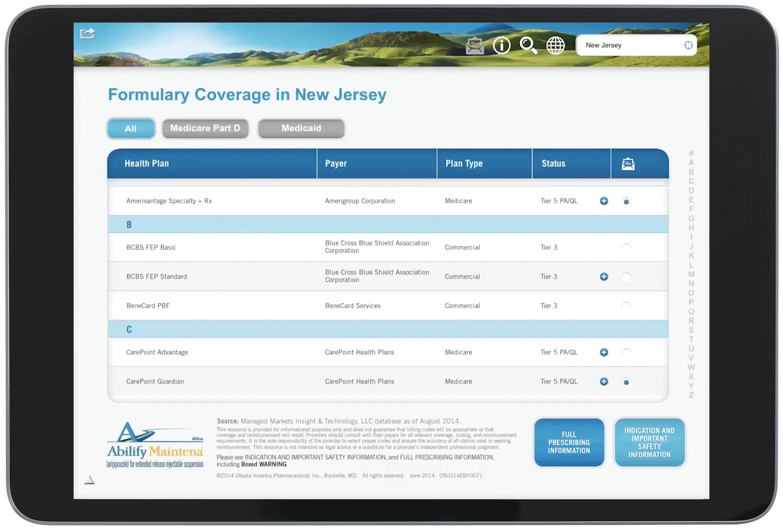This screenshot has height=532, width=783.
Task: Select the BeneCard PBF radio button
Action: click(x=626, y=306)
